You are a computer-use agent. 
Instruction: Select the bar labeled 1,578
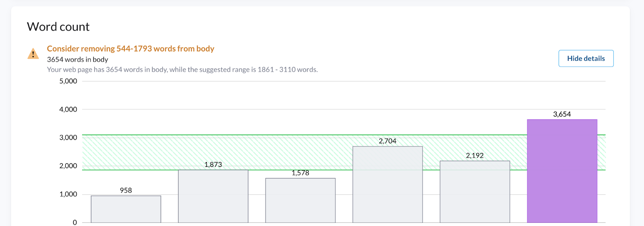300,200
